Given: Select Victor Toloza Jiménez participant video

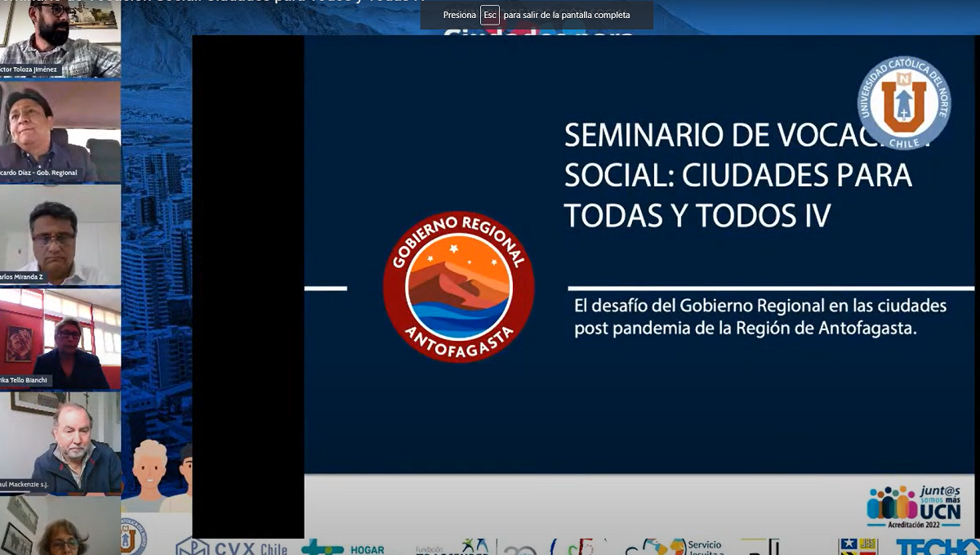Looking at the screenshot, I should (x=60, y=38).
